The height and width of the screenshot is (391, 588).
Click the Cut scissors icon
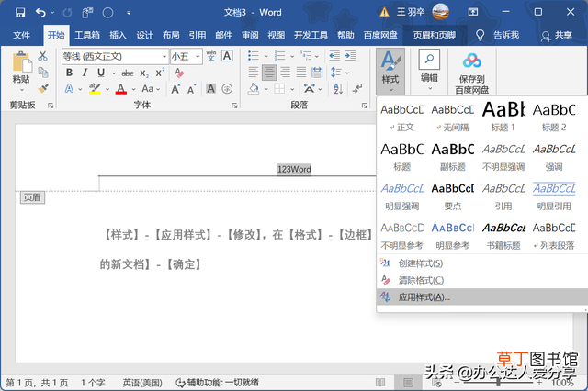[43, 56]
